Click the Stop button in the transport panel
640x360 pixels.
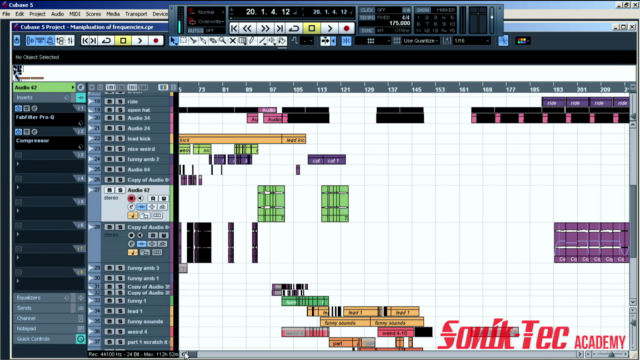[312, 28]
